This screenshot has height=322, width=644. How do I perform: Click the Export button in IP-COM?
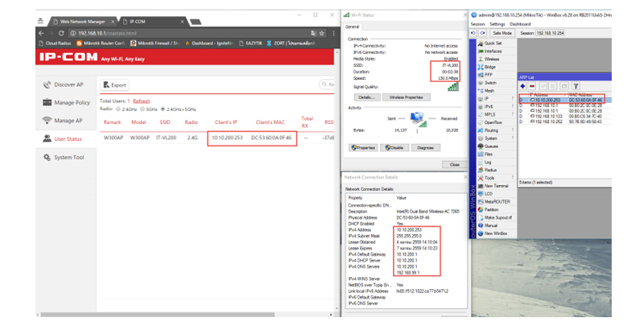click(114, 85)
